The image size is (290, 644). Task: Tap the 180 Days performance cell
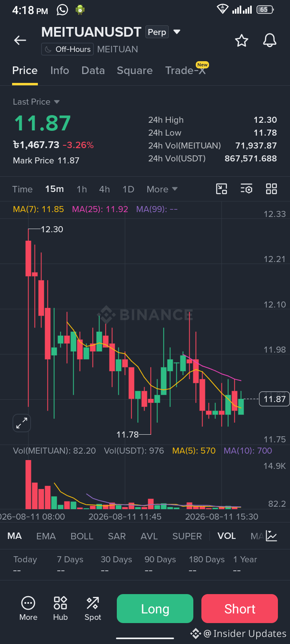pos(207,565)
